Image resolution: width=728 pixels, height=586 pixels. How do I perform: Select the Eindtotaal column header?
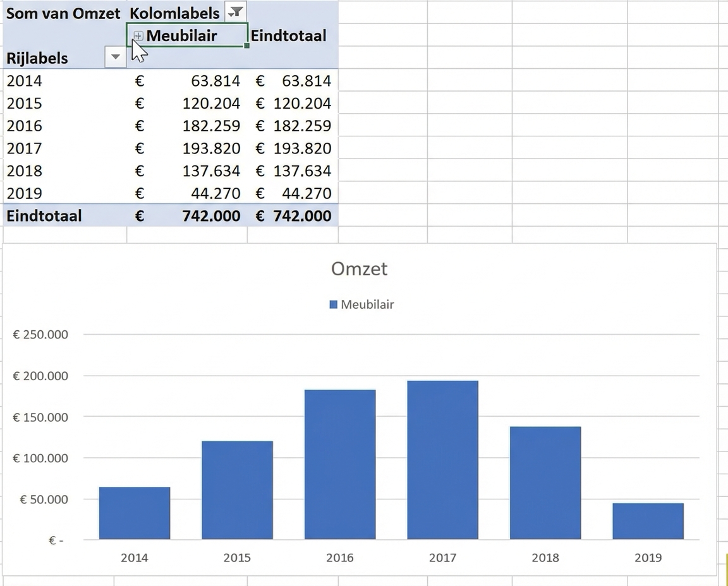click(289, 36)
